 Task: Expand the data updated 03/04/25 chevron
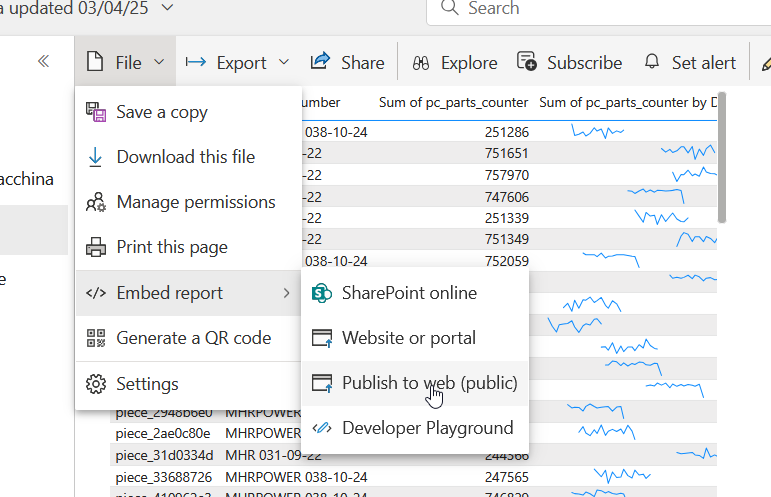pos(167,7)
